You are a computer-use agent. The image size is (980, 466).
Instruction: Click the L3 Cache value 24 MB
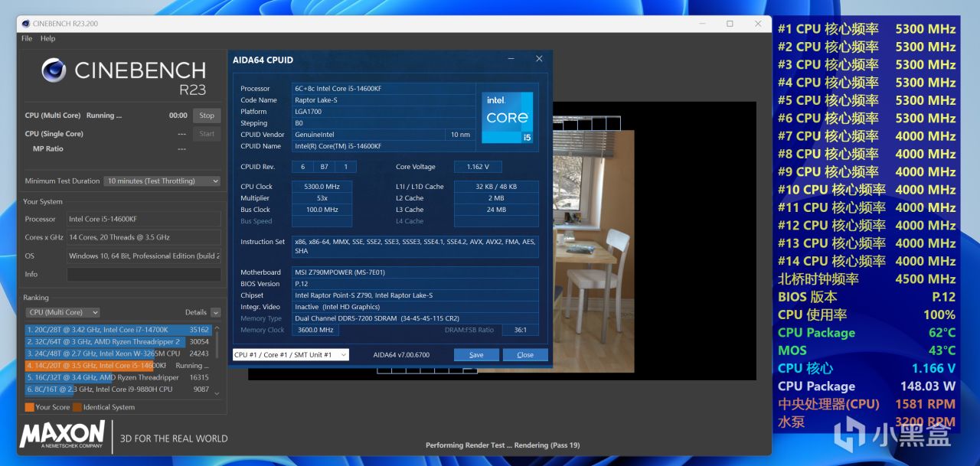[496, 210]
